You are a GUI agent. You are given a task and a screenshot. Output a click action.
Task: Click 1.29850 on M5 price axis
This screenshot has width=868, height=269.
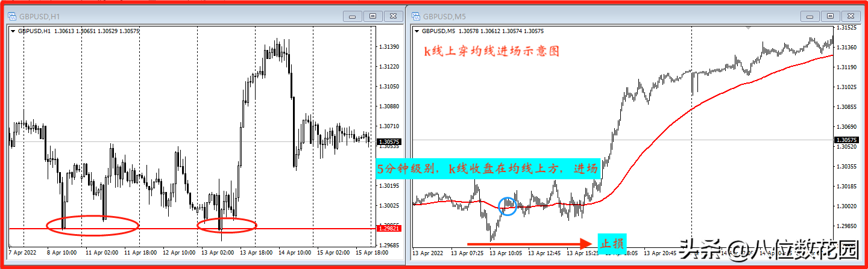[x=846, y=226]
